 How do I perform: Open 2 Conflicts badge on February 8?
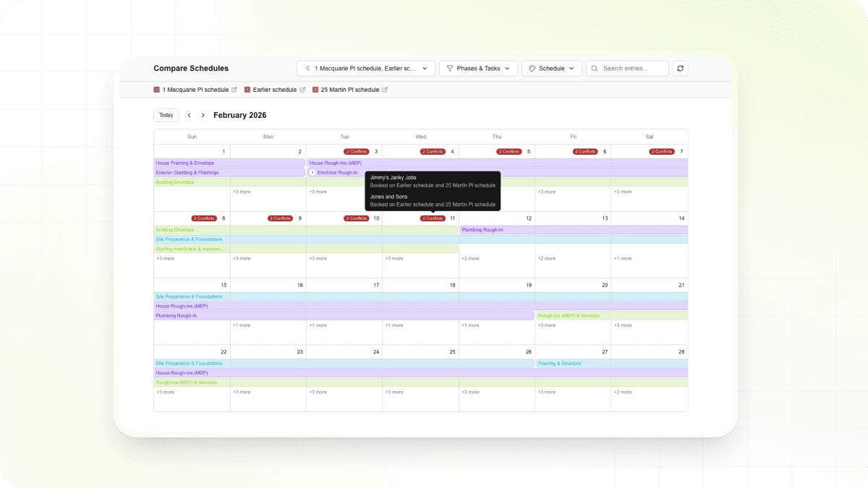click(204, 218)
